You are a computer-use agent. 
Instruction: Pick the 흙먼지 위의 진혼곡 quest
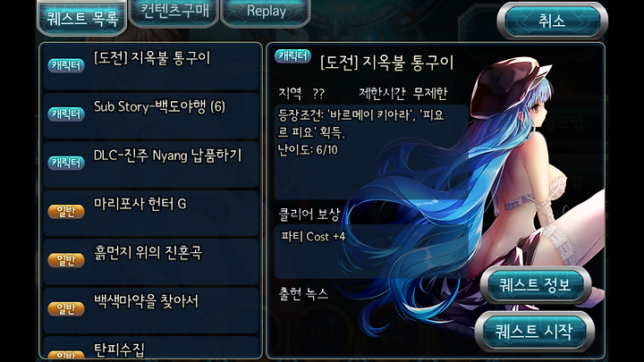151,262
